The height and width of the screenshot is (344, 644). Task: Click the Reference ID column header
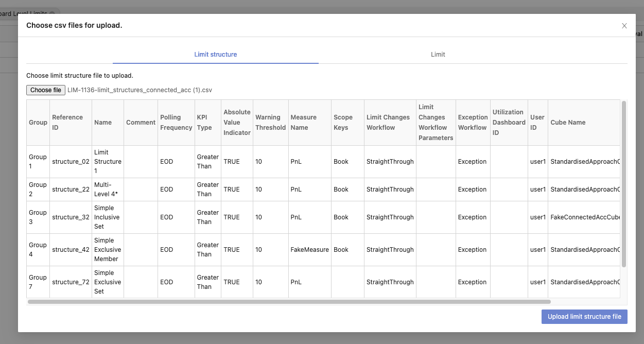(x=67, y=123)
